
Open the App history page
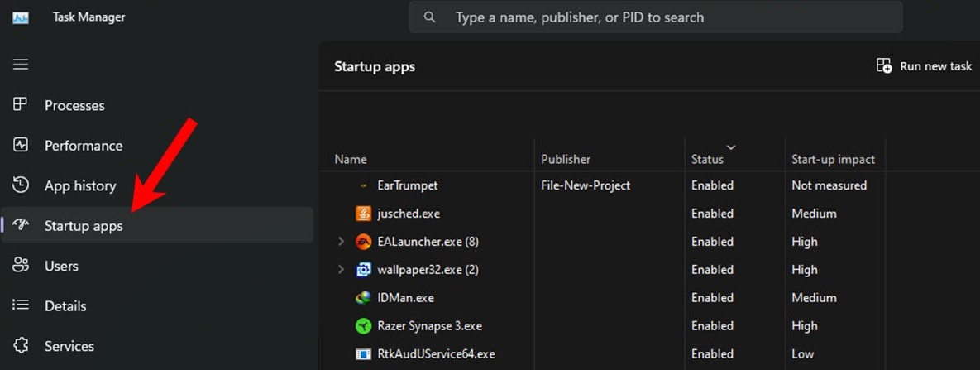[157, 185]
